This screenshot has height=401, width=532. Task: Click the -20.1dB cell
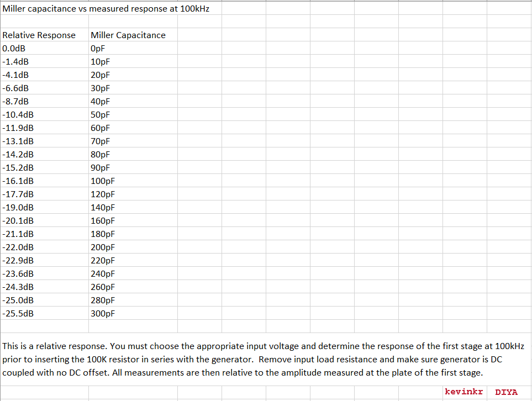click(x=44, y=220)
